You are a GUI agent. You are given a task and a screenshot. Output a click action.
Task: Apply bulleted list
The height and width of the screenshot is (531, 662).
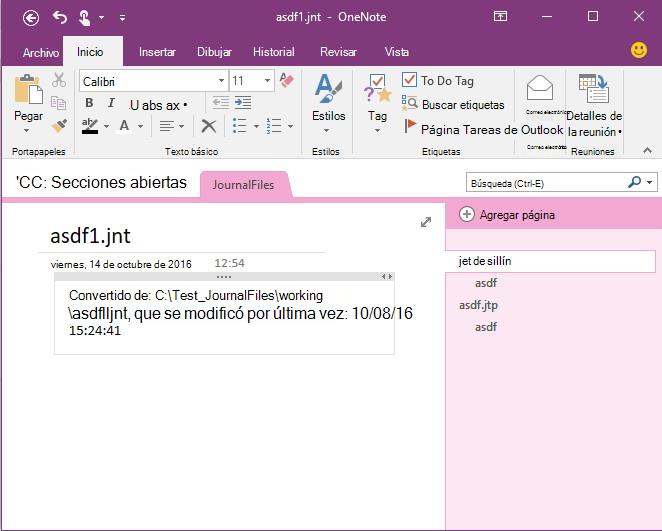point(239,126)
